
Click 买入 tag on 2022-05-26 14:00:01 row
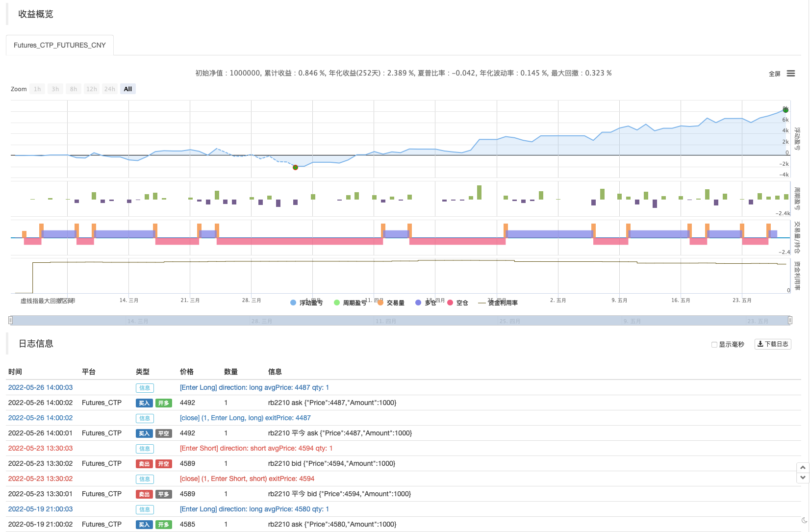[x=144, y=433]
